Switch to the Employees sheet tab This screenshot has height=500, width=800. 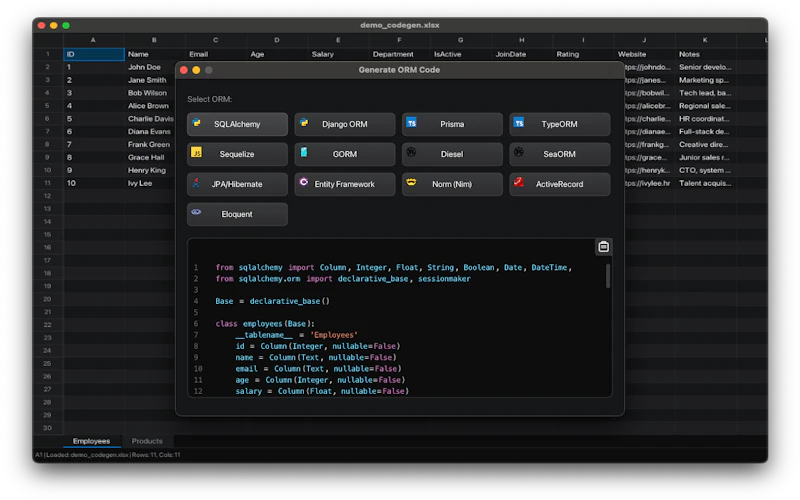[91, 441]
